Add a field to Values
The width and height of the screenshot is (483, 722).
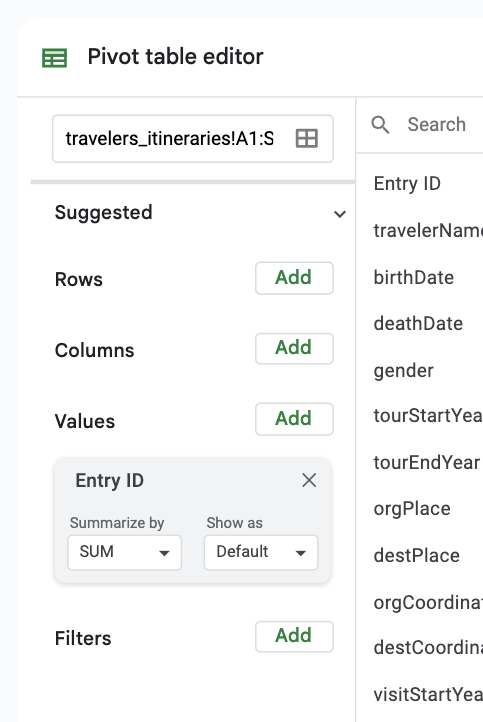[294, 419]
